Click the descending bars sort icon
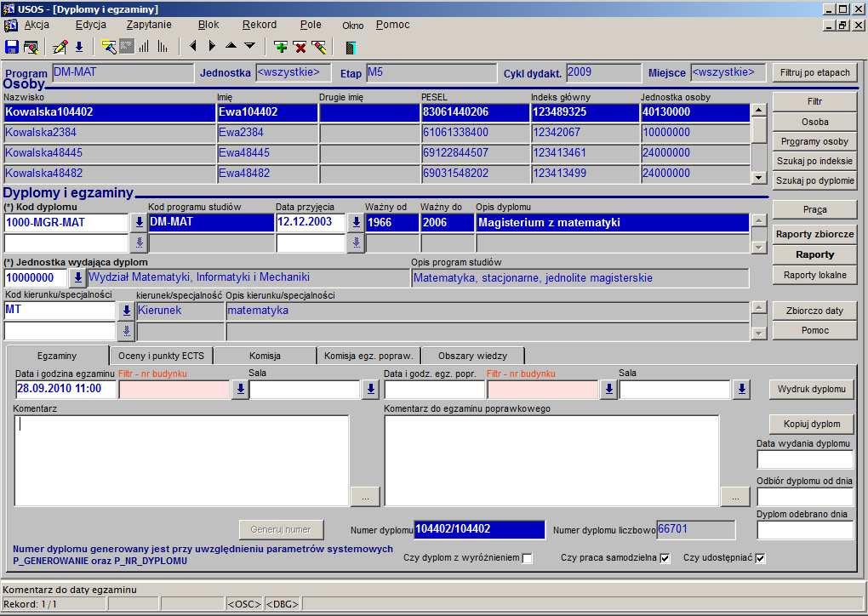 (x=163, y=47)
